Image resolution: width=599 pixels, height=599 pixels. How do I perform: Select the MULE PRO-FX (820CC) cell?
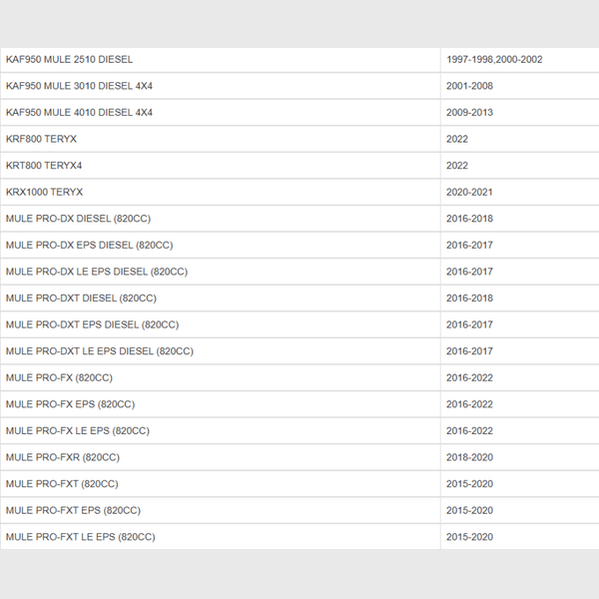(220, 378)
